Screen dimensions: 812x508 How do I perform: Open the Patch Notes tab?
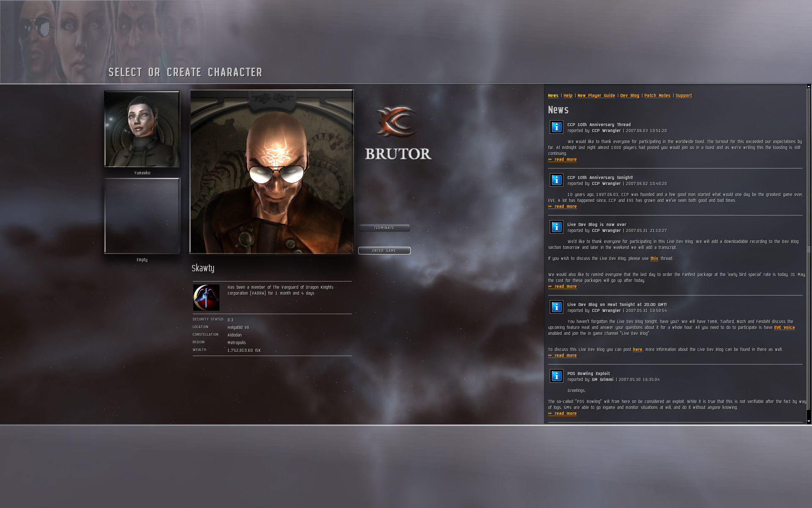(x=657, y=96)
